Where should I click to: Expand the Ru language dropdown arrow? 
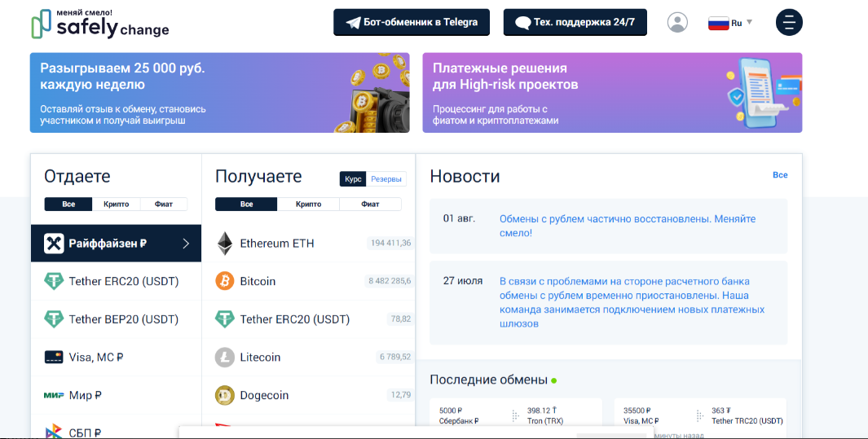point(750,23)
